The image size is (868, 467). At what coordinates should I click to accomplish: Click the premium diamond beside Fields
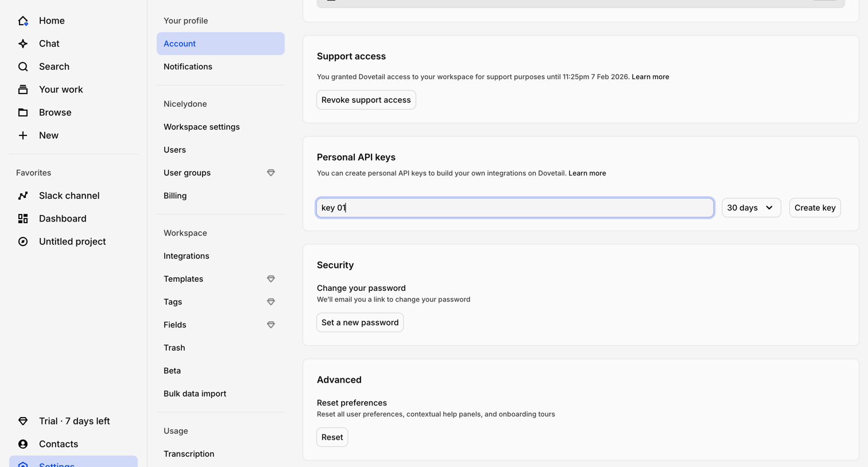271,325
